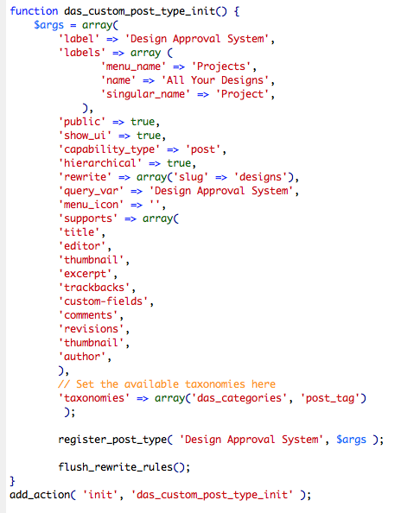Viewport: 420px width, 513px height.
Task: Click the 'menu_name' key text
Action: pyautogui.click(x=133, y=66)
